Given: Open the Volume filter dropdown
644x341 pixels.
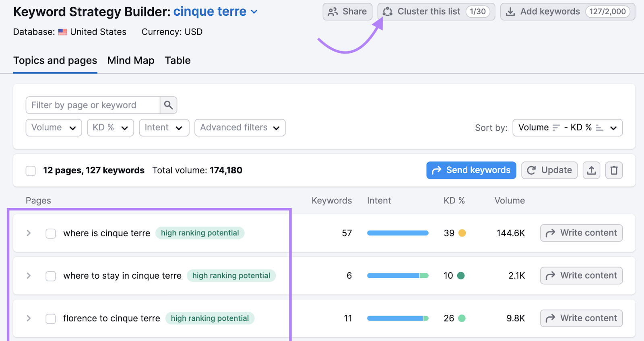Looking at the screenshot, I should [54, 128].
